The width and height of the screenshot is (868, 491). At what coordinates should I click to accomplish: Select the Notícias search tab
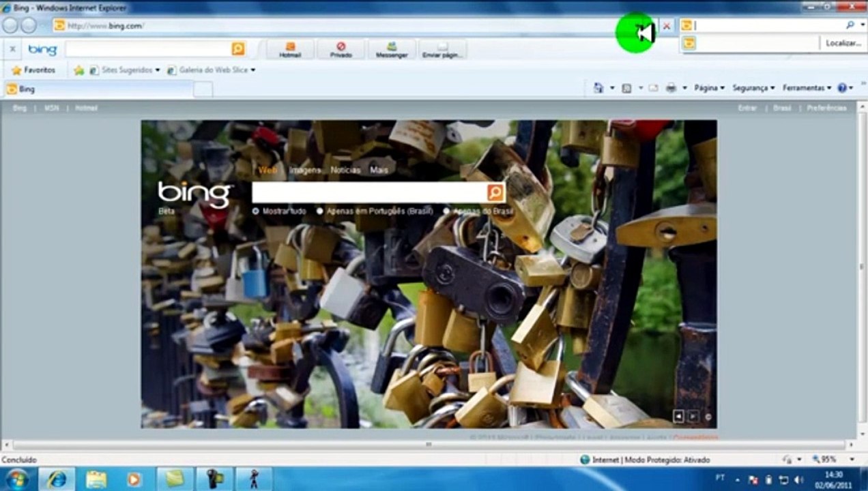(x=345, y=170)
